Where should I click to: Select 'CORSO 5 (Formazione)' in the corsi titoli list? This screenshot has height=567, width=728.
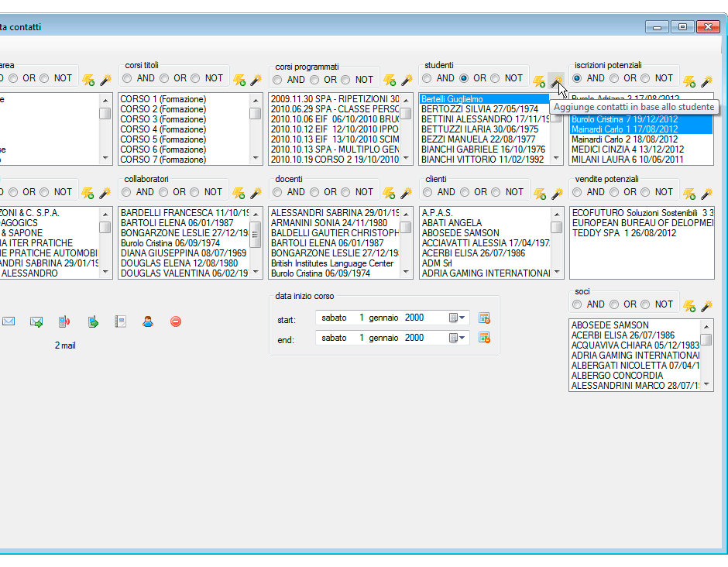(163, 139)
